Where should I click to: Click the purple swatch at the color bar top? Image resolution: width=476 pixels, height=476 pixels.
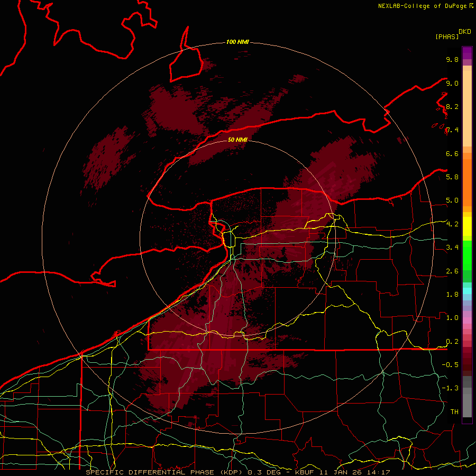pyautogui.click(x=467, y=53)
